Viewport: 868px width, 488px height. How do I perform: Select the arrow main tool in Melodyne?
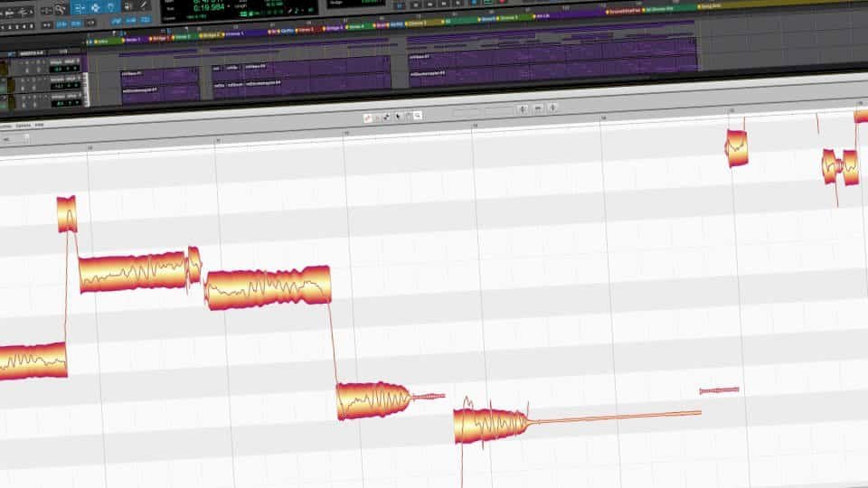[398, 117]
